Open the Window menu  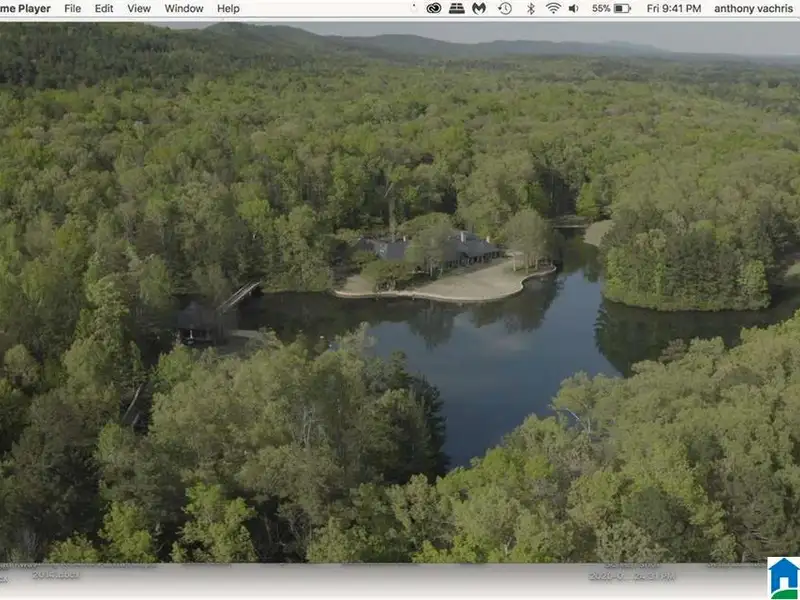tap(184, 8)
